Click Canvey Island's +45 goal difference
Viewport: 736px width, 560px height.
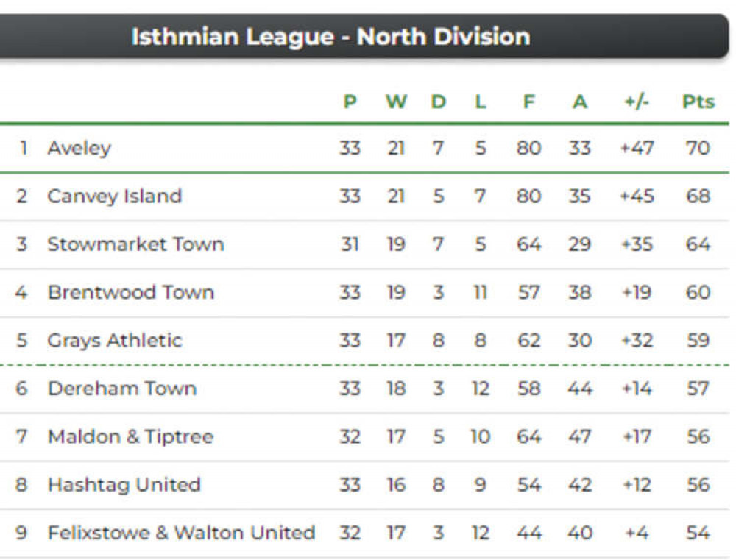point(637,196)
